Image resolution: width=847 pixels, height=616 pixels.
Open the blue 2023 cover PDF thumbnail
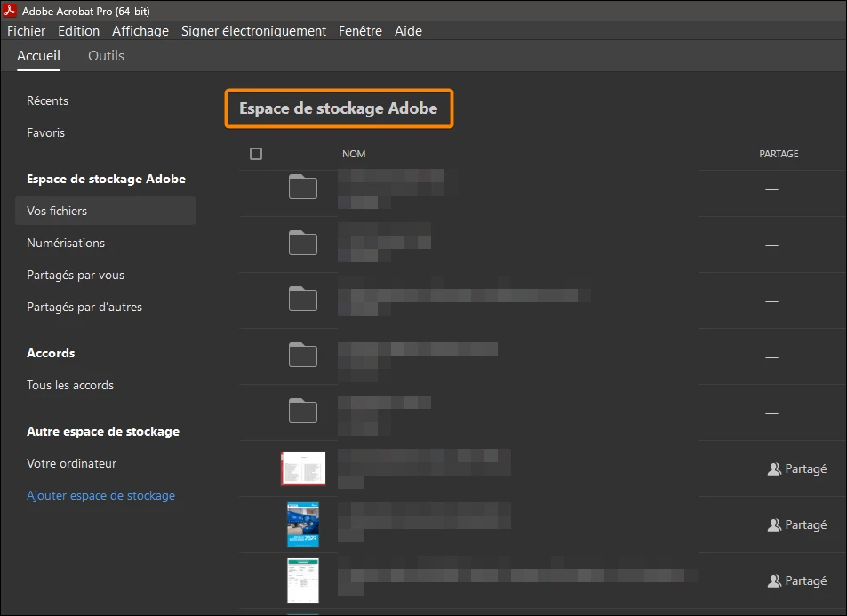pos(303,524)
